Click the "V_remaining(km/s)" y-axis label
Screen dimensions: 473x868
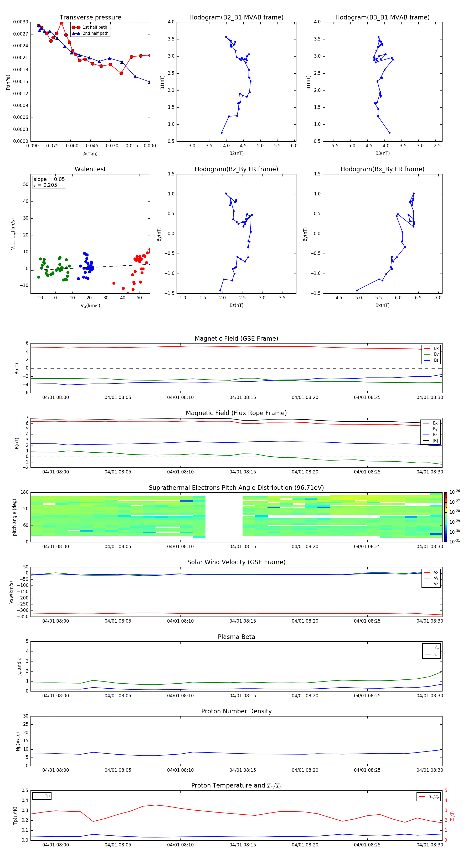click(13, 234)
